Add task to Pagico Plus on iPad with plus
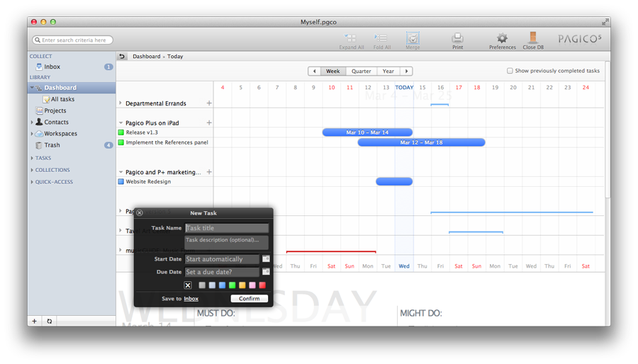This screenshot has height=364, width=638. [x=209, y=123]
